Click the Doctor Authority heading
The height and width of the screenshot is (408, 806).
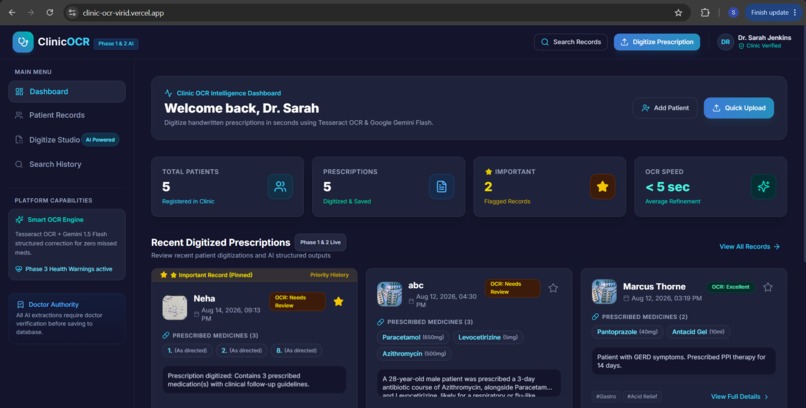coord(53,305)
